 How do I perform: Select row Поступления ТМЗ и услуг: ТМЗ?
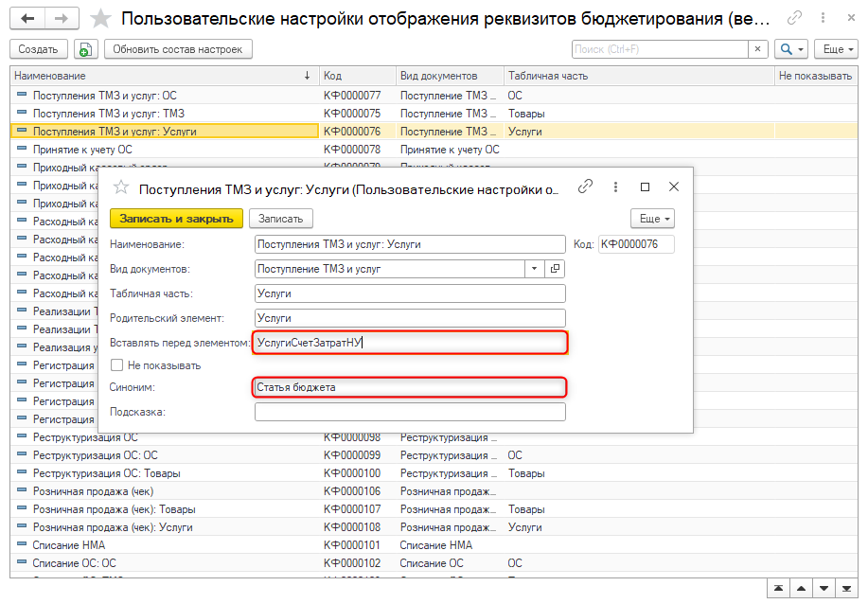click(x=434, y=114)
